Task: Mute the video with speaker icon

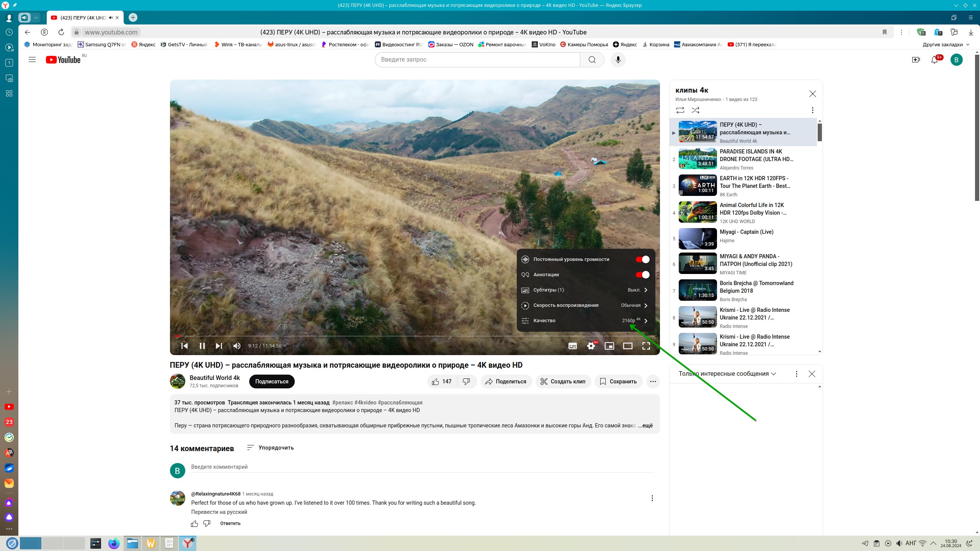Action: (x=237, y=346)
